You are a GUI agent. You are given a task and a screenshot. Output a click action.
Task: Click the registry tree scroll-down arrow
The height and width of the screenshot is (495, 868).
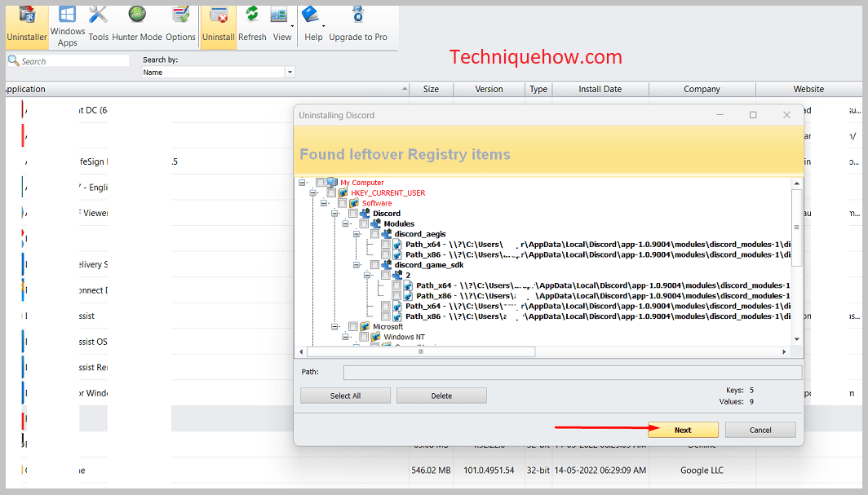796,339
